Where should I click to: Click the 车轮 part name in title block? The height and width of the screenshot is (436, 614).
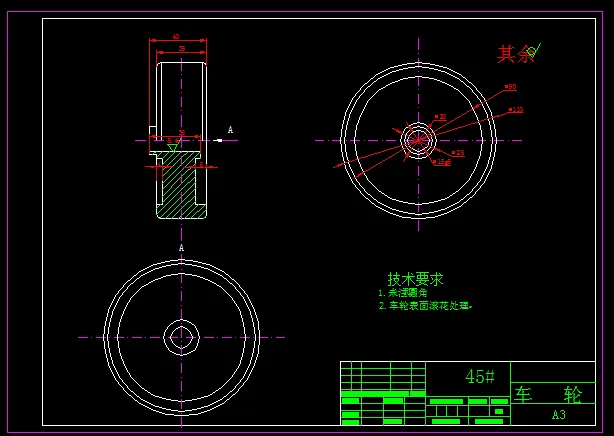548,394
